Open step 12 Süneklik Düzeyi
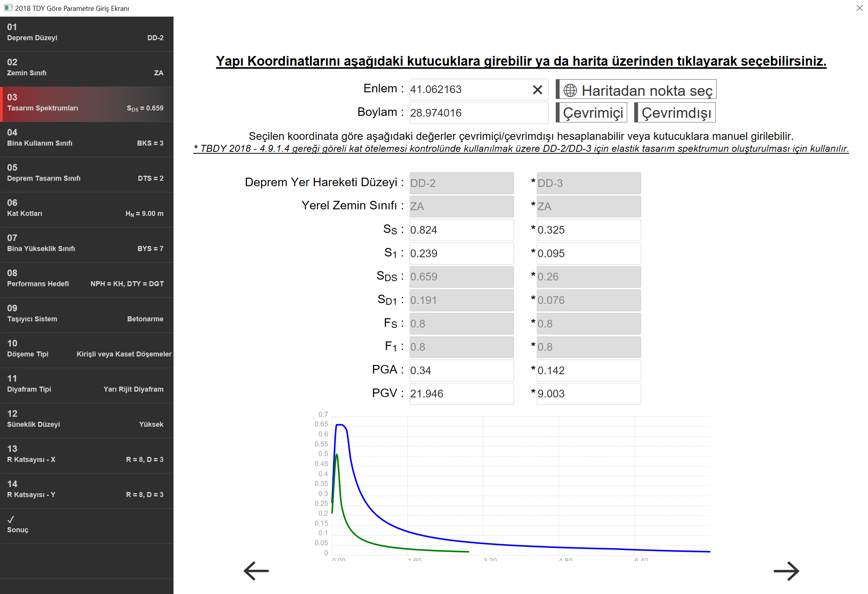 click(87, 420)
